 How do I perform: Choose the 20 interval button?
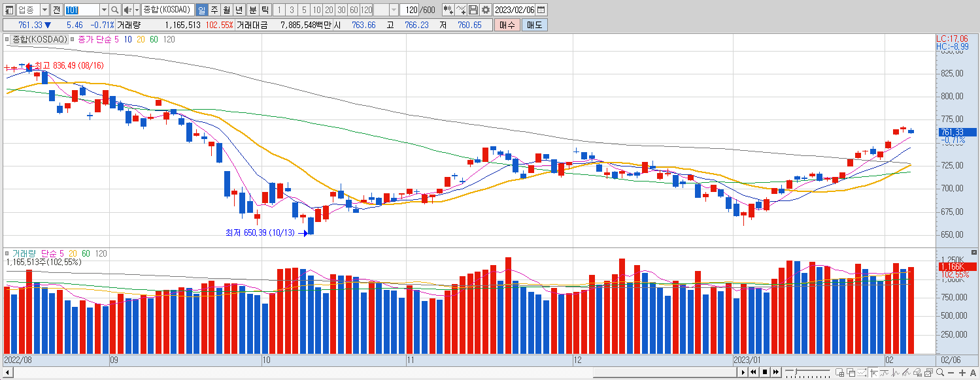(329, 10)
